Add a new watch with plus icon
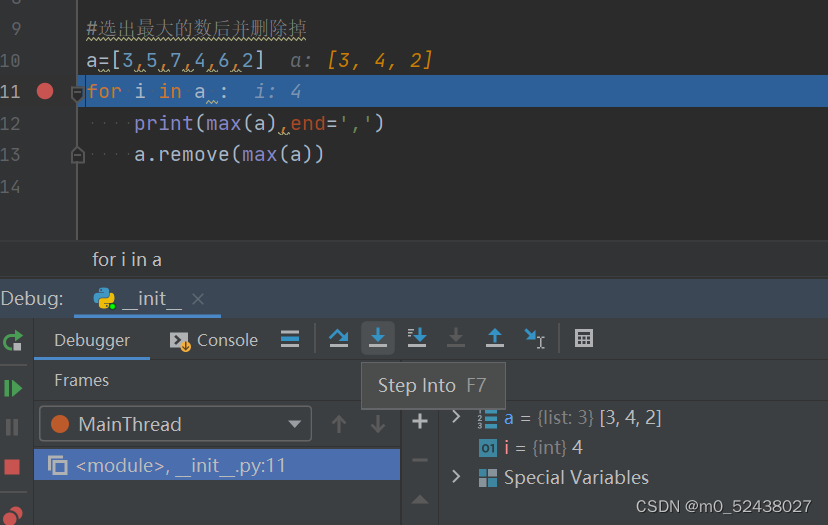 [420, 421]
